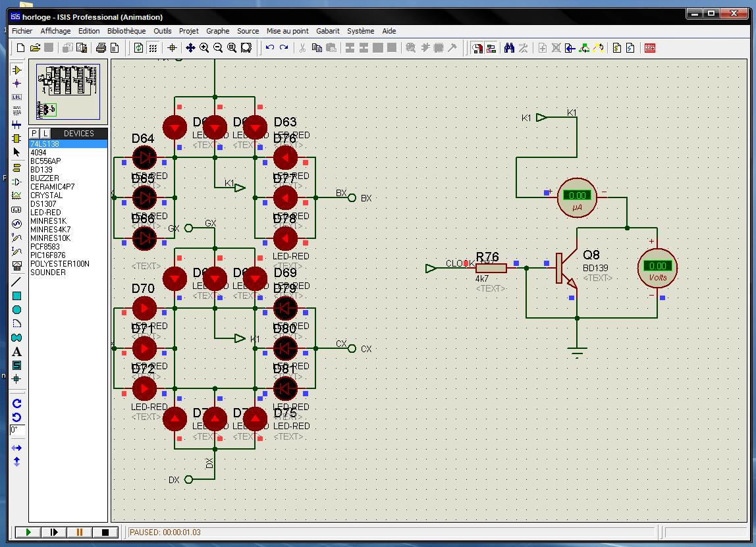Viewport: 756px width, 547px height.
Task: Toggle the grid display button
Action: point(153,47)
